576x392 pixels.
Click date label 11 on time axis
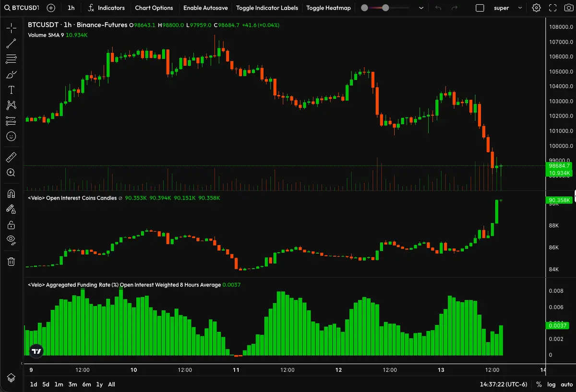pos(236,370)
